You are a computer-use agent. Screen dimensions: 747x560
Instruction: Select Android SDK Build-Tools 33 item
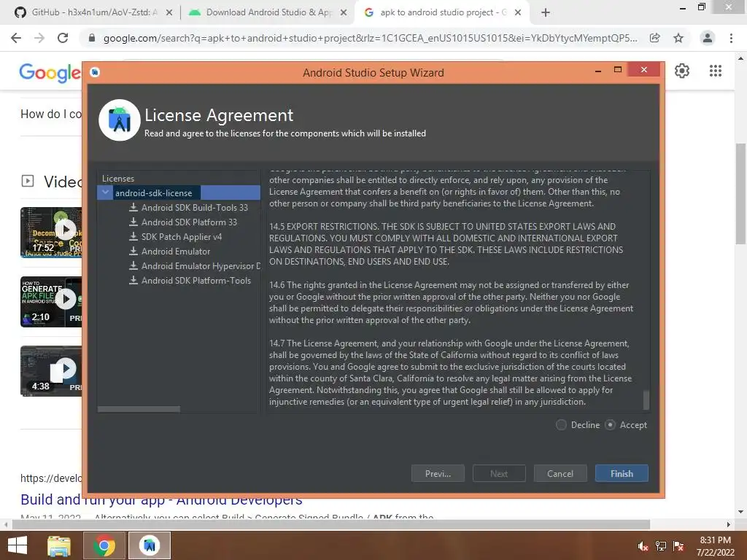[194, 208]
